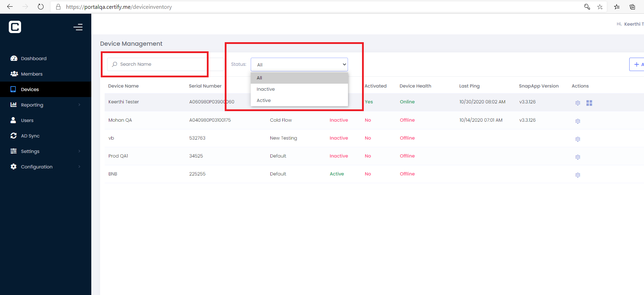Click the password key icon in address bar
Viewport: 644px width, 295px height.
tap(587, 7)
